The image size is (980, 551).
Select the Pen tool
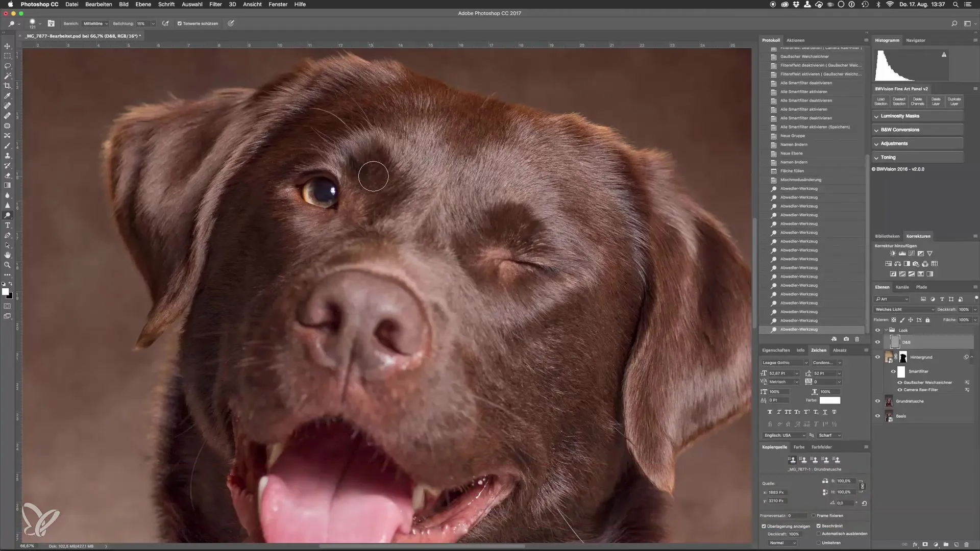[x=7, y=235]
